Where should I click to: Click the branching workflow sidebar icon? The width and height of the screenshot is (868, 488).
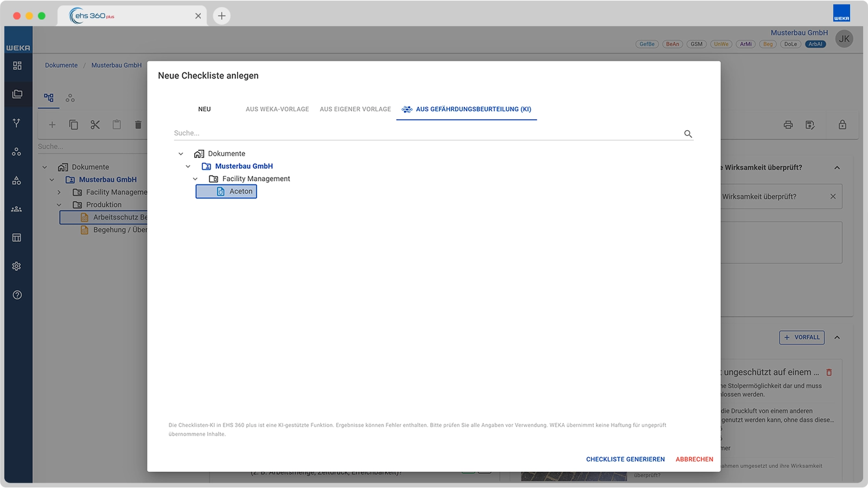[x=17, y=123]
